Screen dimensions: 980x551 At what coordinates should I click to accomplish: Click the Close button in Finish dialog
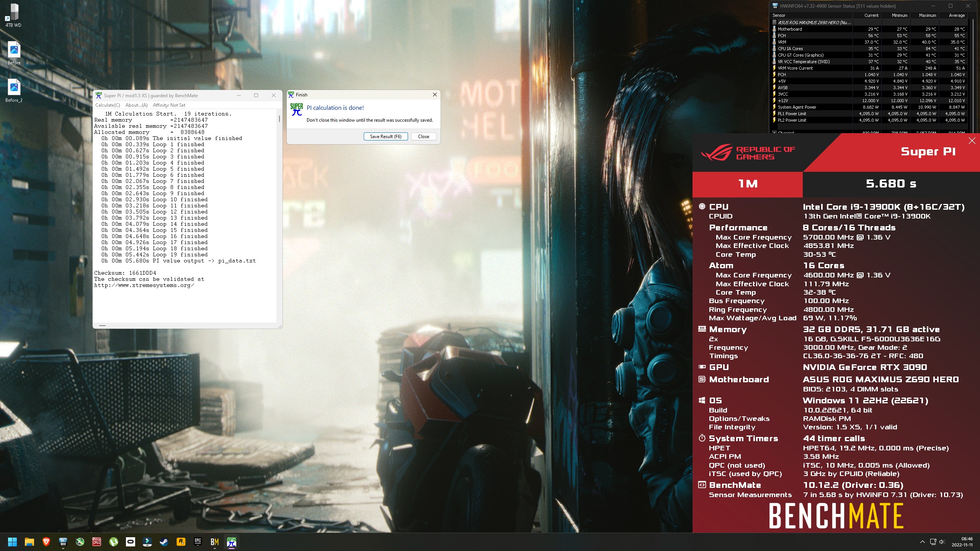423,137
